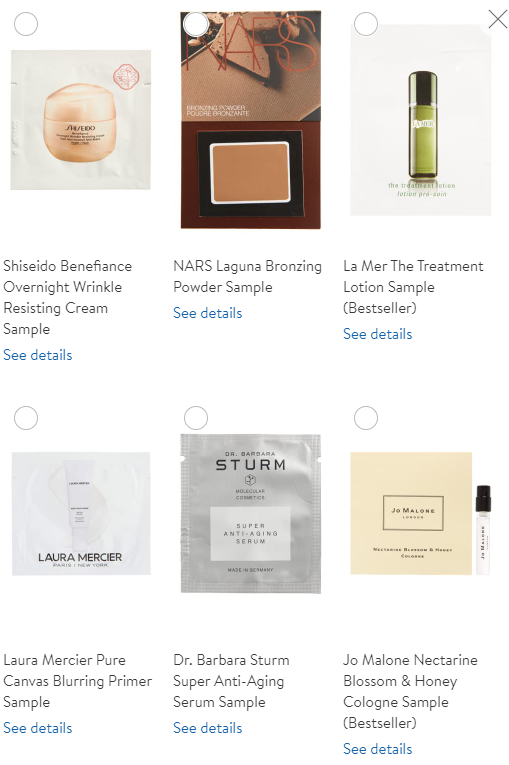
Task: View See details for La Mer Treatment Lotion
Action: 377,334
